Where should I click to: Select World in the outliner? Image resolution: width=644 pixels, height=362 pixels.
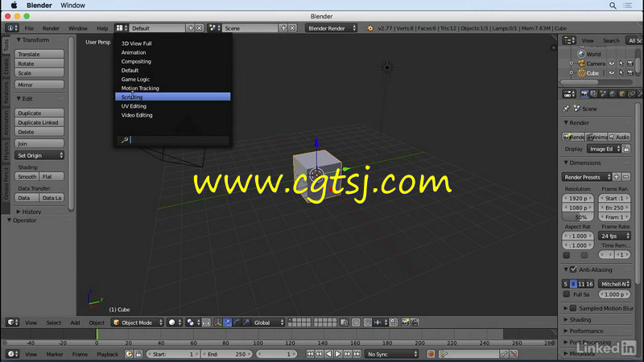click(593, 54)
